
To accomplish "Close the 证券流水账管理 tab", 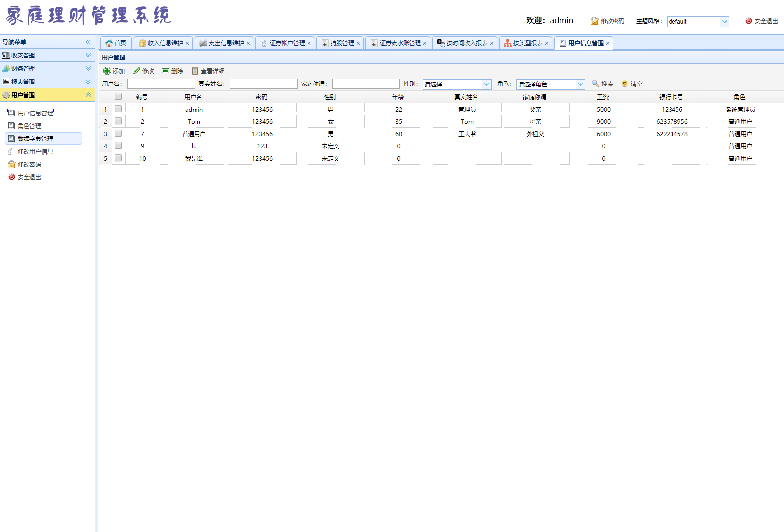I will [x=425, y=43].
